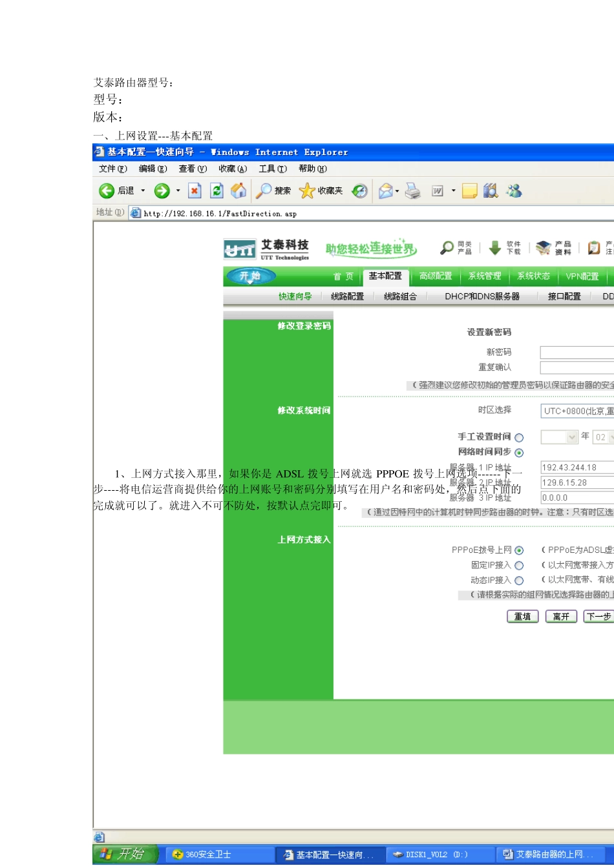Open the 线路组合 submenu link
The image size is (614, 868).
[401, 296]
